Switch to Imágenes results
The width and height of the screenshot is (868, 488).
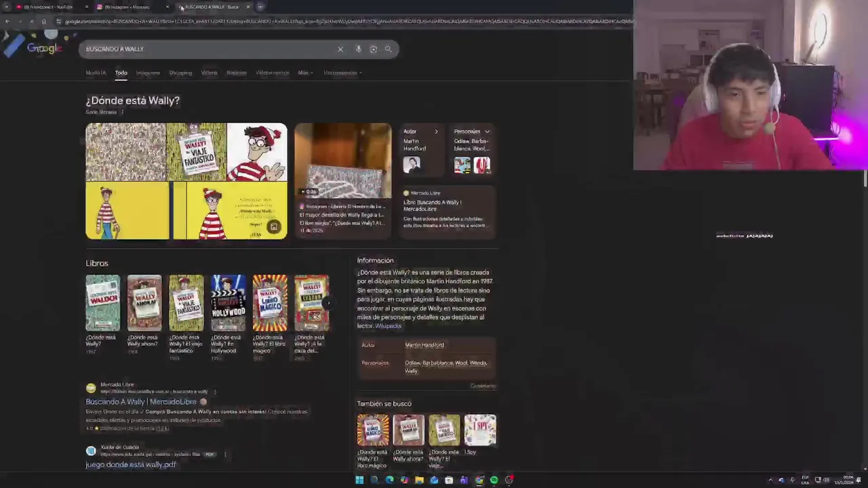(148, 73)
